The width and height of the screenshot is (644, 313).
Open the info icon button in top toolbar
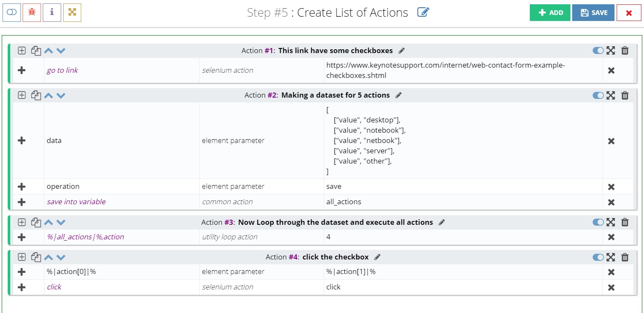pos(52,12)
